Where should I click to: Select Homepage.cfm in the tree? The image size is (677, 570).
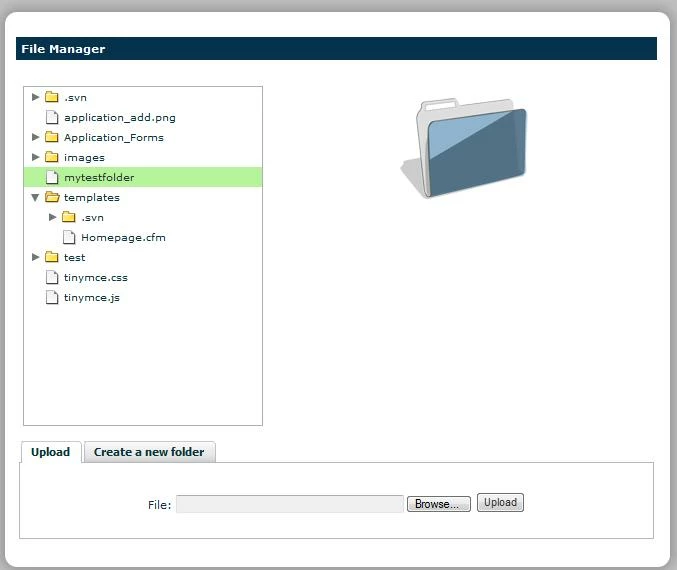pyautogui.click(x=123, y=238)
